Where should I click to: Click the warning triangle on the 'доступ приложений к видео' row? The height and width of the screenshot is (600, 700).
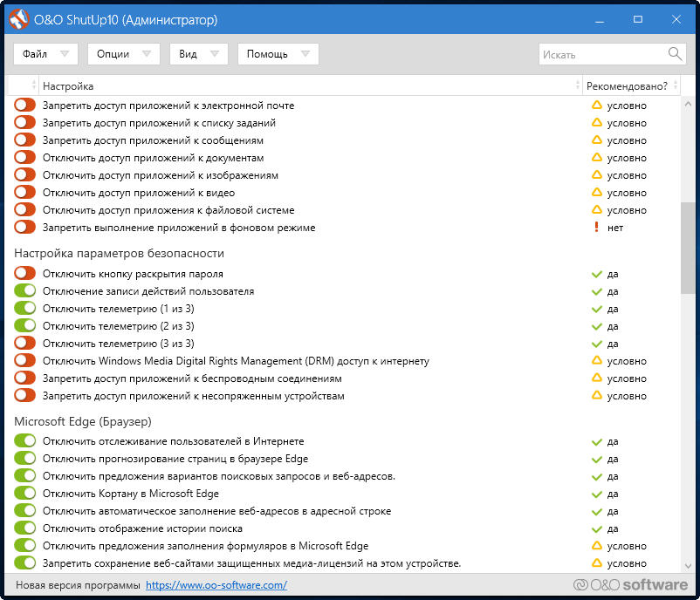(x=596, y=192)
